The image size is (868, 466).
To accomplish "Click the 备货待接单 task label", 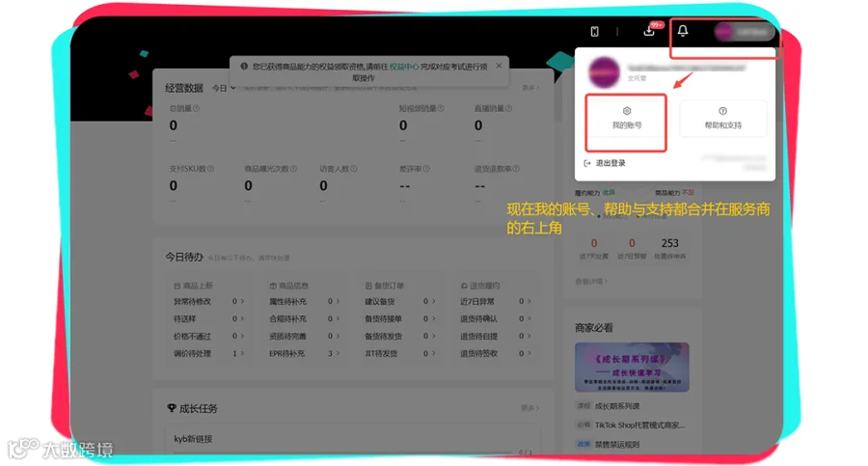I will (383, 318).
